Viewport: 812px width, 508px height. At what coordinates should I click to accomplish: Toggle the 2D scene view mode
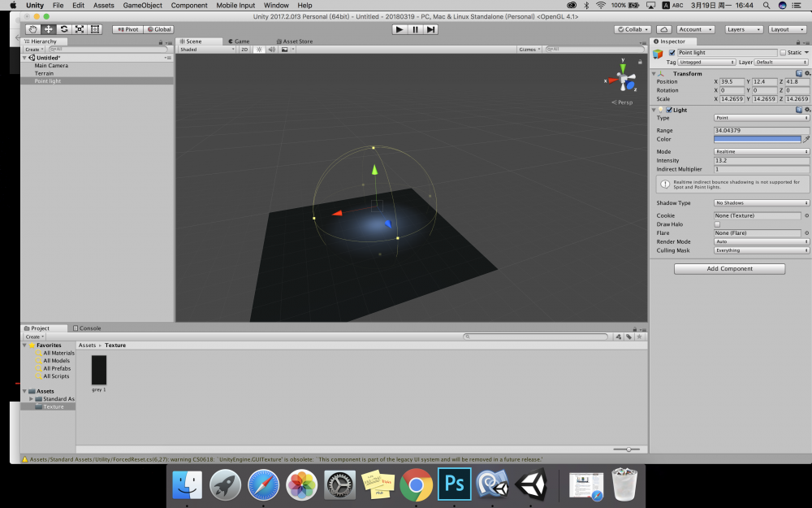tap(244, 50)
